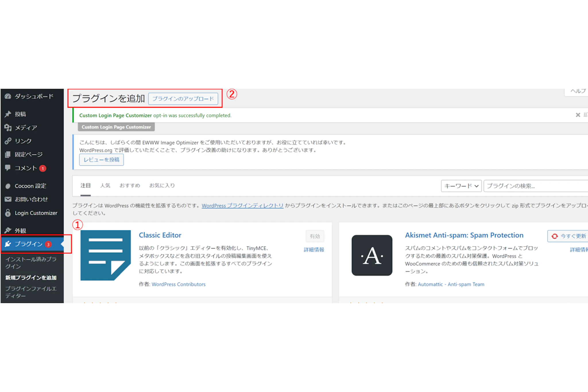Click the chain link icon for リンク
Screen dimensions: 588x392
(x=8, y=141)
